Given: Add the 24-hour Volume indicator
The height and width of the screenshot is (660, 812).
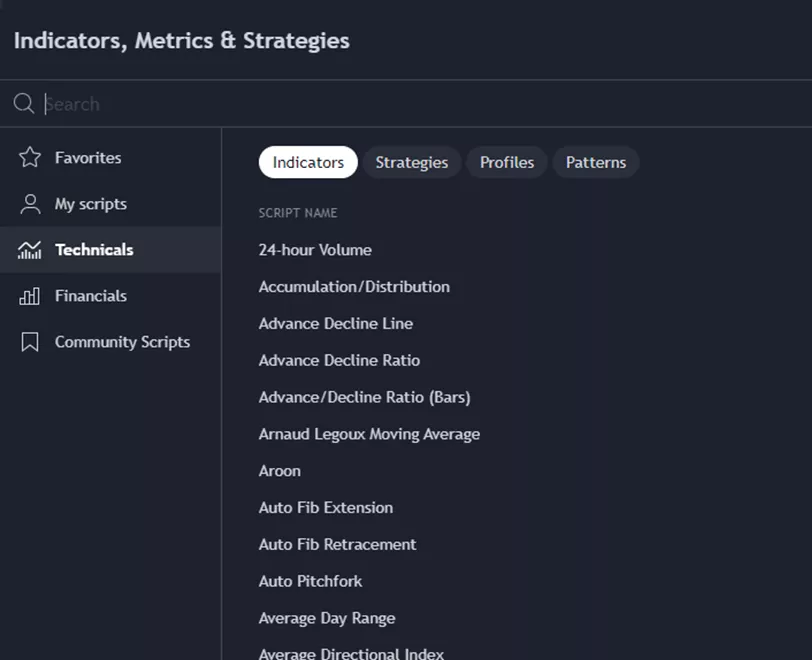Looking at the screenshot, I should click(315, 250).
